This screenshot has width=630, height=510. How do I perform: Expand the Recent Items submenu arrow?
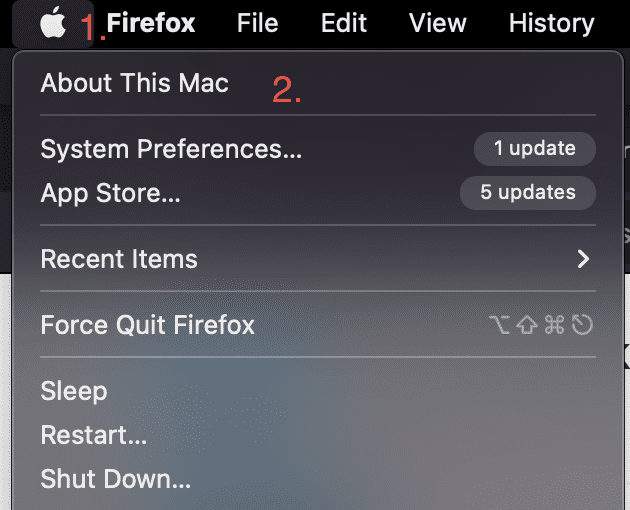(x=584, y=260)
